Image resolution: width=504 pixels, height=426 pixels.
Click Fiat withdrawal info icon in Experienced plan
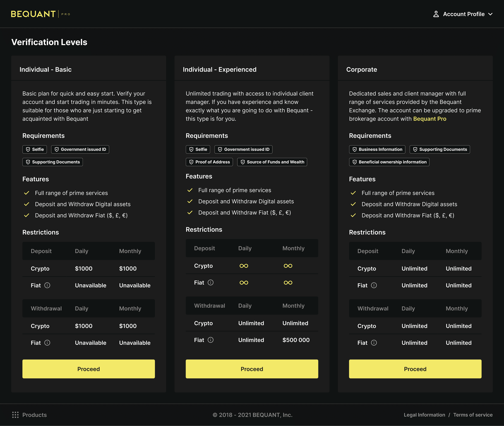pyautogui.click(x=210, y=340)
